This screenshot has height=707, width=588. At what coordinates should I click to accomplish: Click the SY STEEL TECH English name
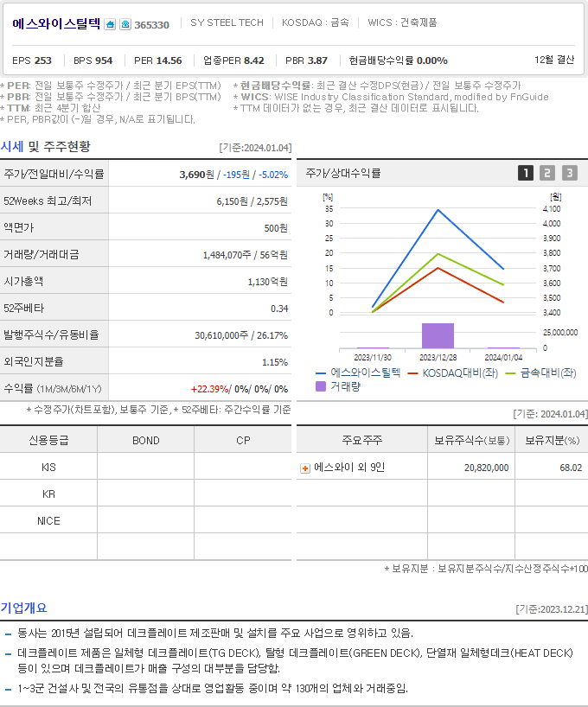tap(227, 22)
